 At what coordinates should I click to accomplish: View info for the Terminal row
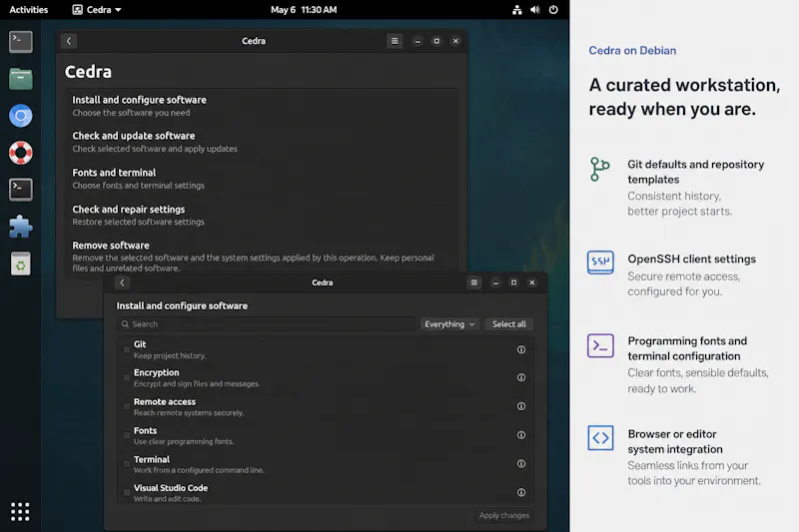[x=520, y=464]
